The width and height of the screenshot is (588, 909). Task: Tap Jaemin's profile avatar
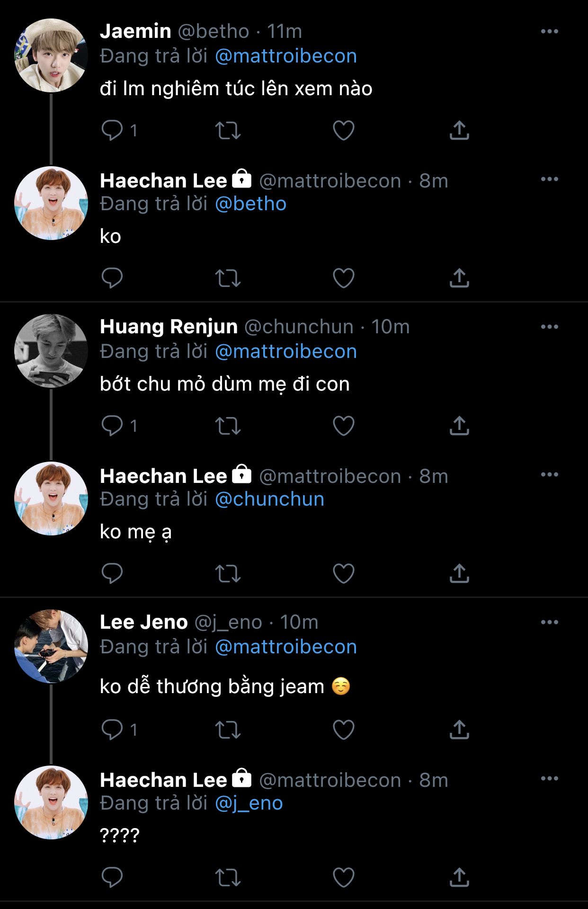coord(51,55)
